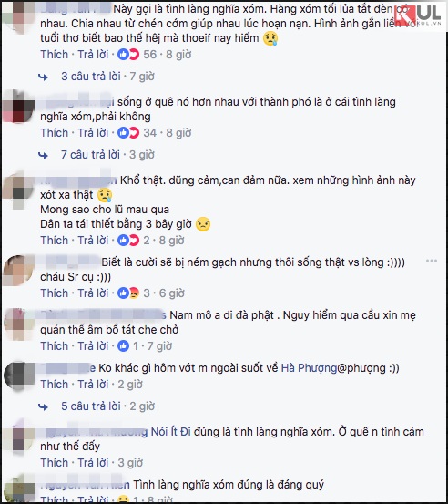Open 'Nói Ít Đi' commenter profile link
Image resolution: width=448 pixels, height=504 pixels.
pos(171,432)
